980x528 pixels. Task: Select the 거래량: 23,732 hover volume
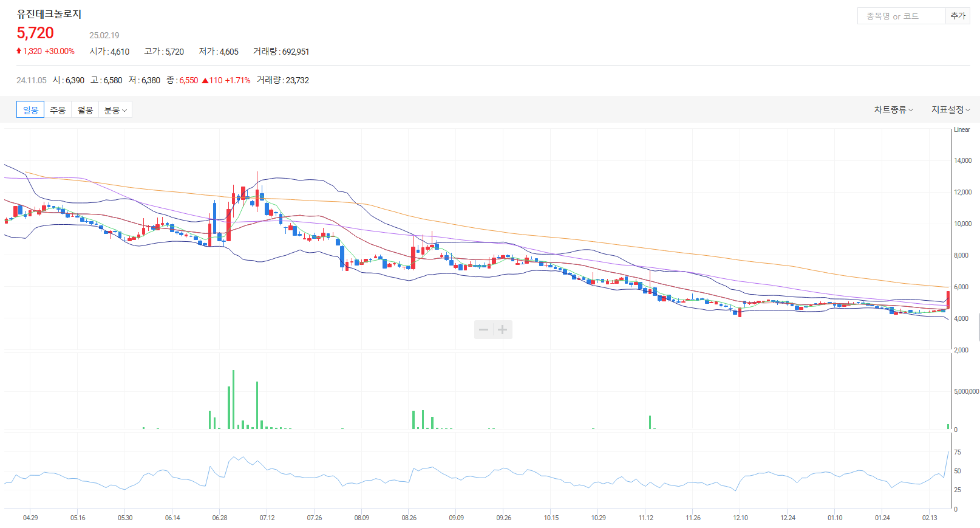[283, 80]
